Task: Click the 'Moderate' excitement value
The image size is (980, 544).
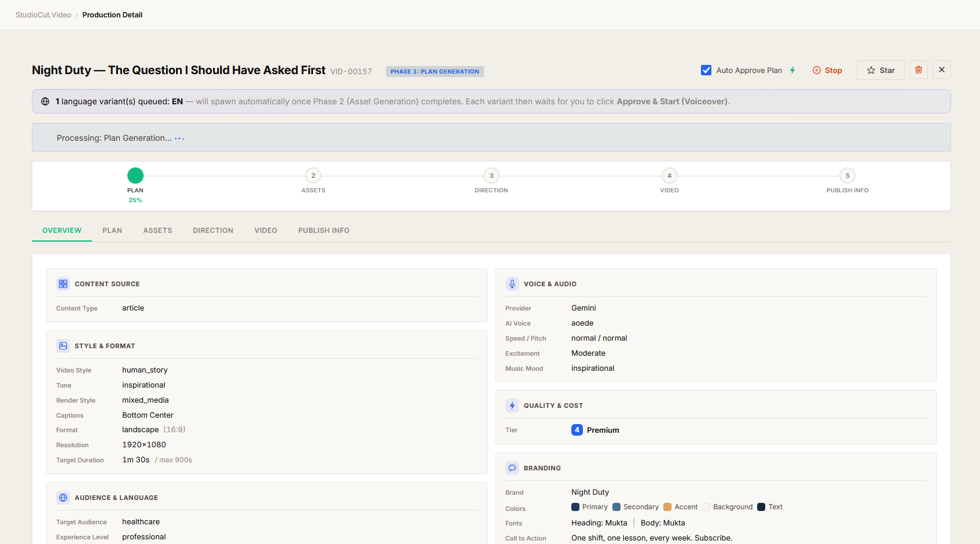Action: (x=588, y=353)
